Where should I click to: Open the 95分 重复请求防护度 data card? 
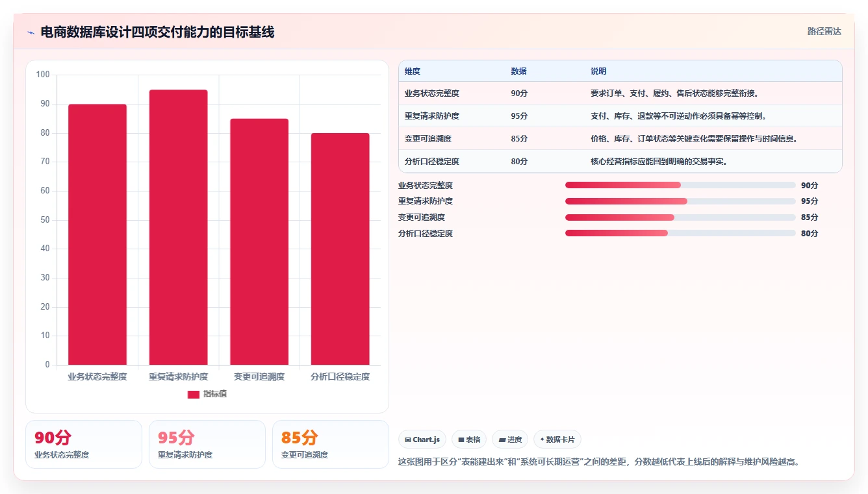[x=207, y=444]
